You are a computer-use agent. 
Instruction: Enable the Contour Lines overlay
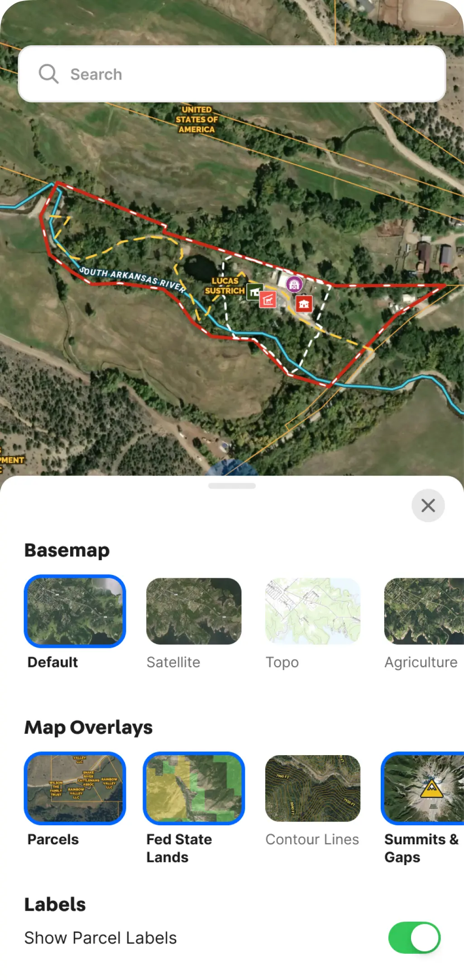tap(312, 788)
